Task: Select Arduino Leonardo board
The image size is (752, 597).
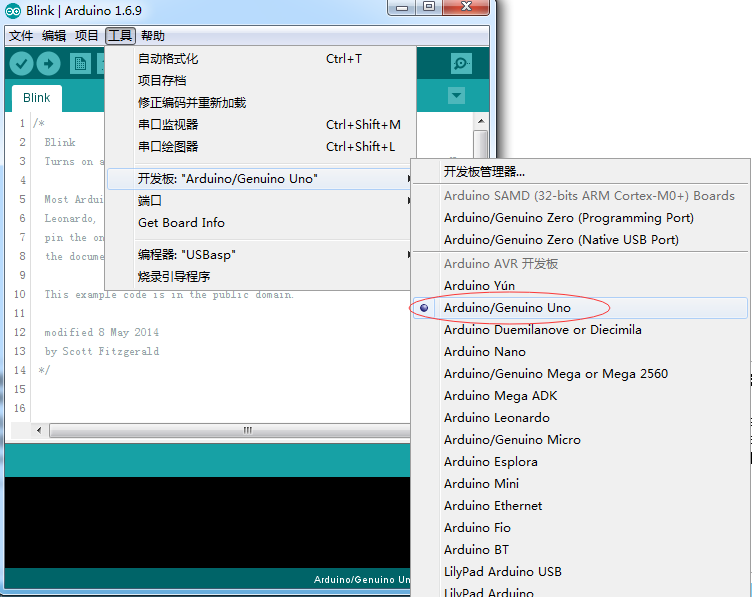Action: 580,418
